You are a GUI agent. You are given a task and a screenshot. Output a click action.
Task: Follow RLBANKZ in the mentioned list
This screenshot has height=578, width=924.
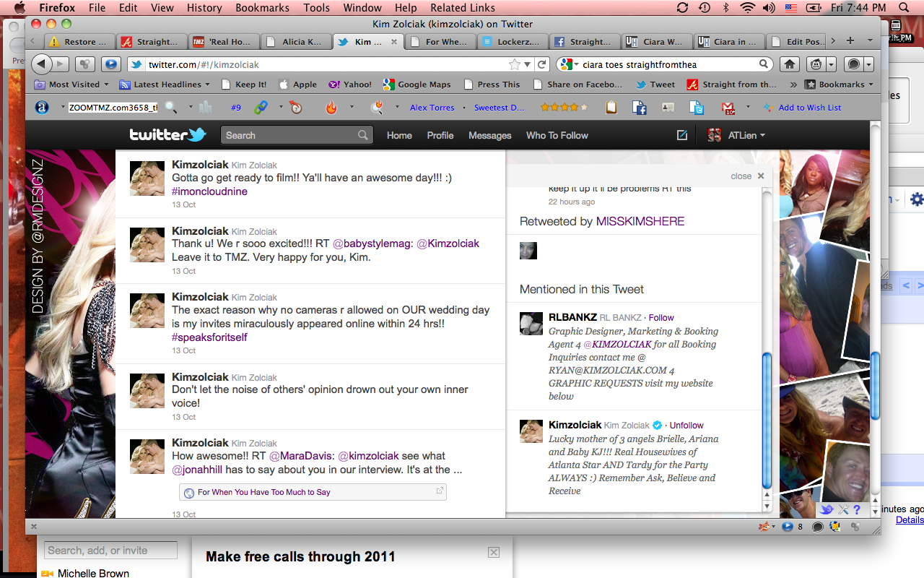(661, 317)
